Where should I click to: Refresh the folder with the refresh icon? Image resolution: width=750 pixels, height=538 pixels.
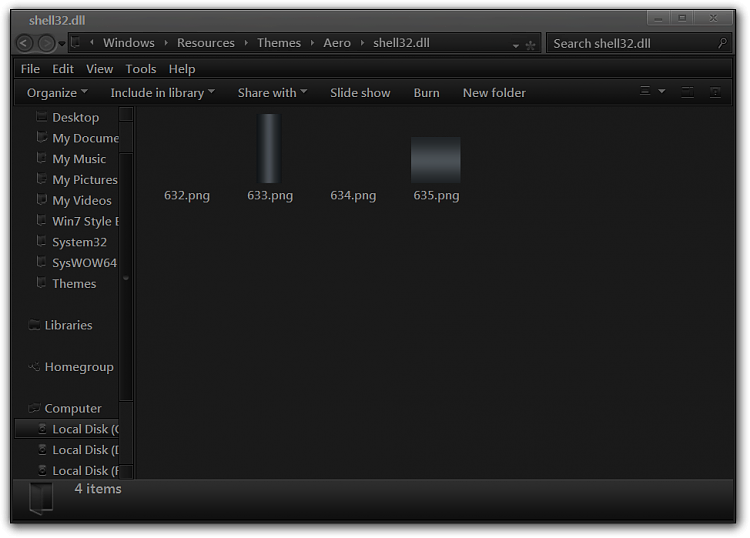tap(530, 45)
